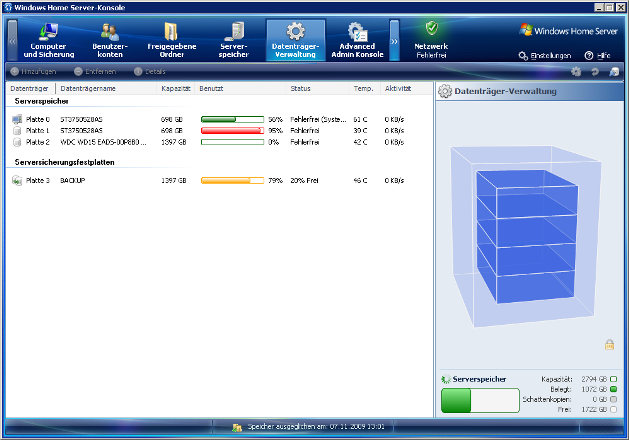Open the Freigegebene Ordner tab

point(172,40)
